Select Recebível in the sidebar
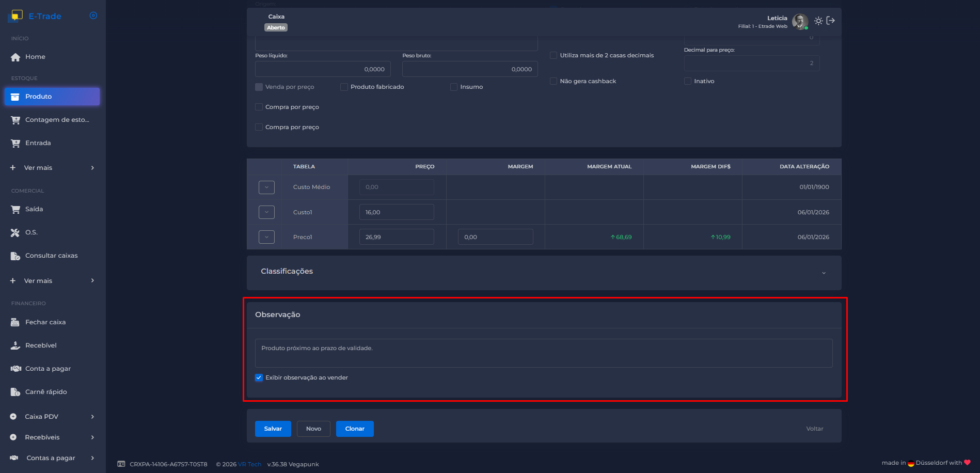Viewport: 980px width, 473px height. point(41,345)
